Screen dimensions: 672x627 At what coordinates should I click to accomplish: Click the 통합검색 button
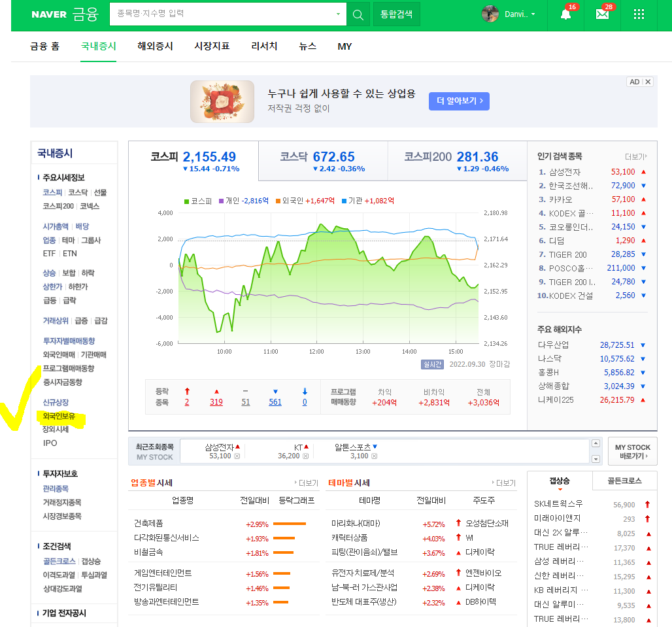pos(396,14)
